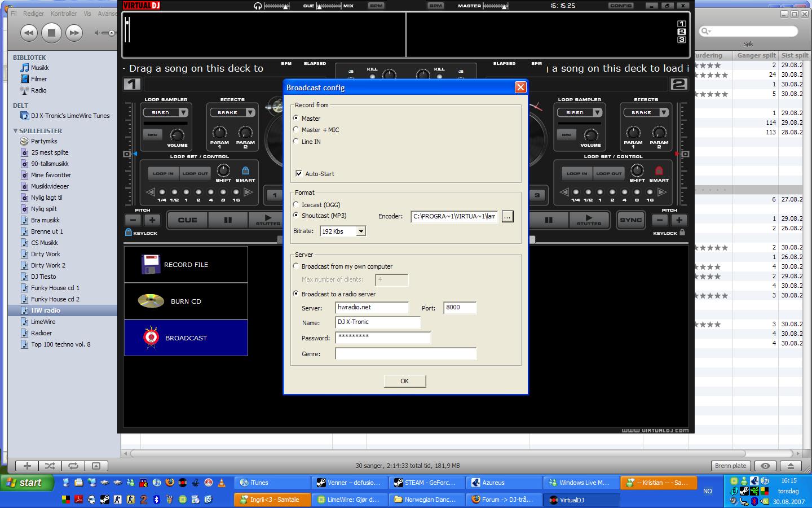Select Master + MIC record source
Image resolution: width=812 pixels, height=508 pixels.
tap(297, 129)
